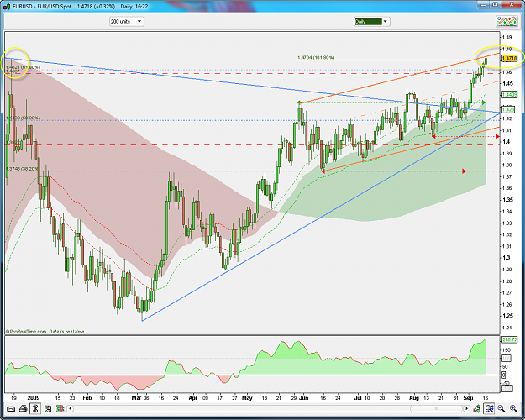Click the 1.3746 (38.20%) Fibonacci label
This screenshot has width=525, height=420.
click(x=23, y=169)
